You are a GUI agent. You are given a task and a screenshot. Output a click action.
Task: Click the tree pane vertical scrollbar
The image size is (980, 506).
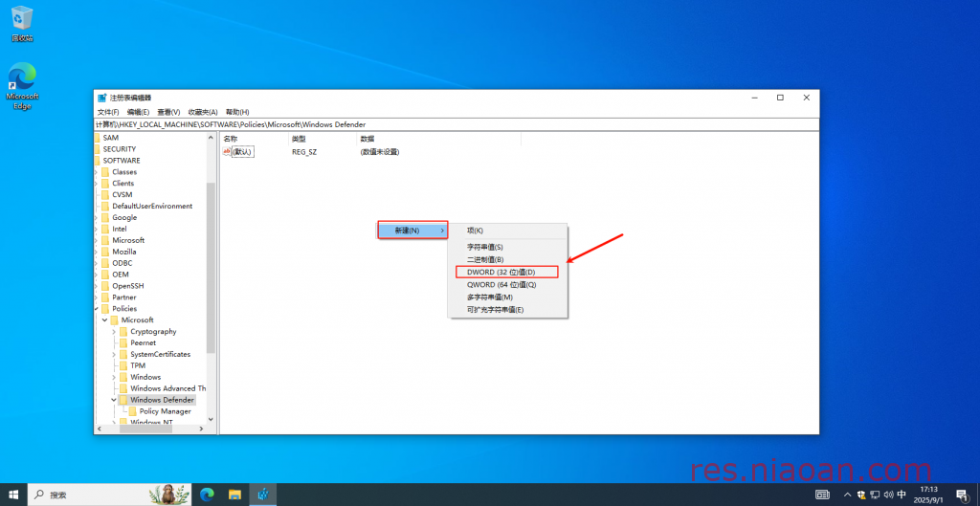pyautogui.click(x=211, y=269)
